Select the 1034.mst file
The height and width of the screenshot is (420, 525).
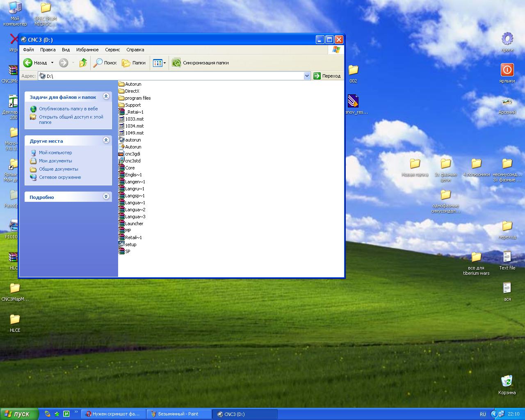click(x=131, y=126)
